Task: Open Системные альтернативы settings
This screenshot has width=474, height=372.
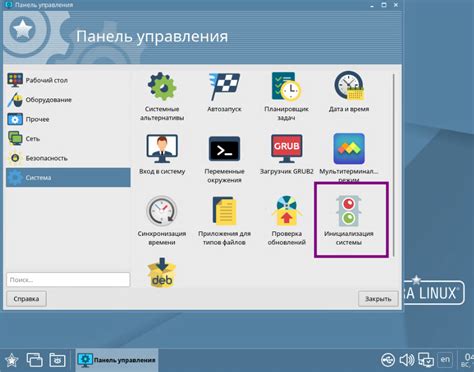Action: 162,96
